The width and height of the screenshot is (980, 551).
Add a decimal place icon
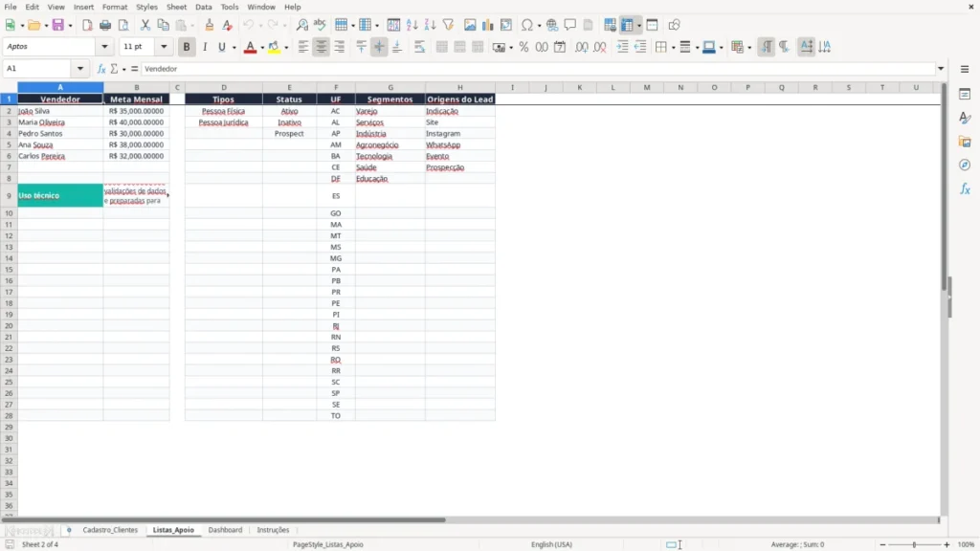click(x=582, y=47)
